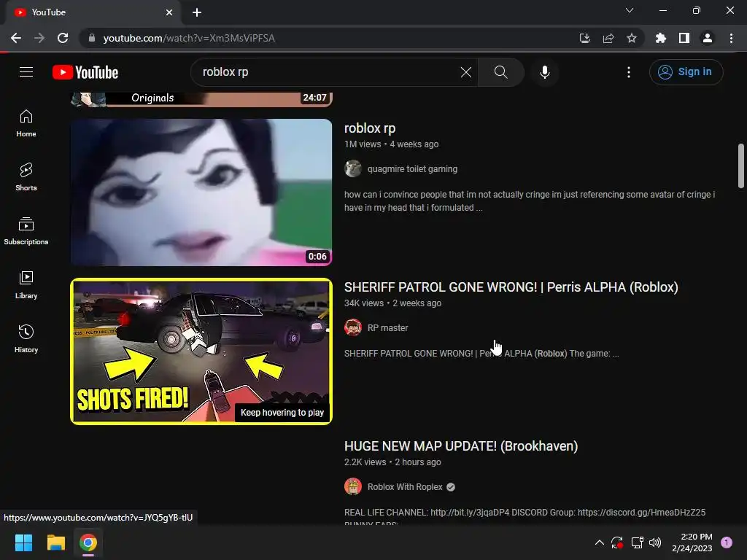Image resolution: width=747 pixels, height=560 pixels.
Task: Open the YouTube hamburger guide menu
Action: [x=26, y=72]
